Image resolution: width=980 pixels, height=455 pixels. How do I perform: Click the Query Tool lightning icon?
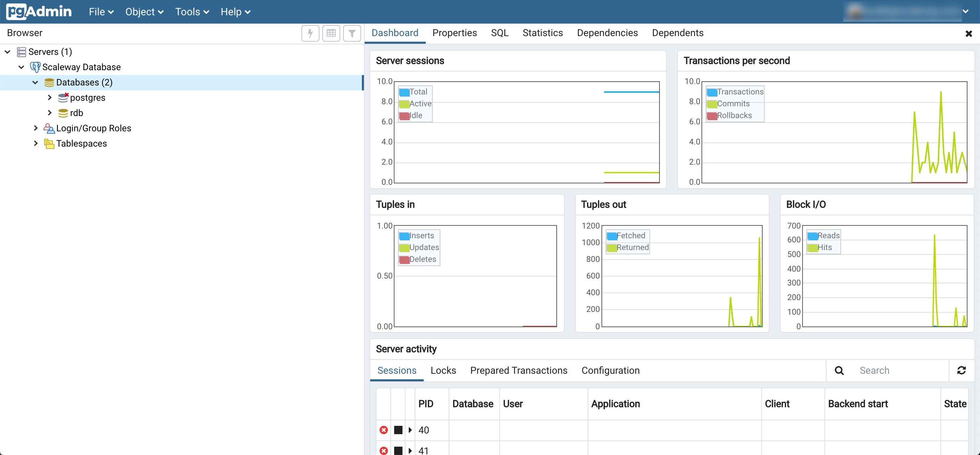click(310, 33)
